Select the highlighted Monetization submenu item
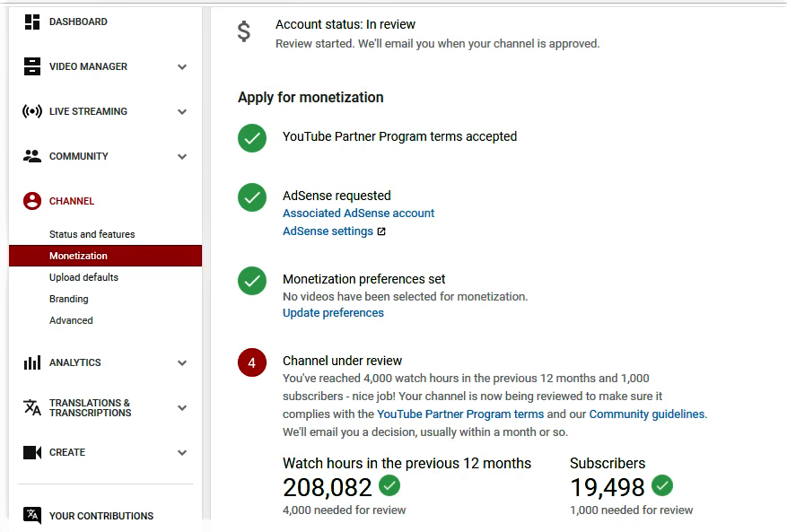This screenshot has height=532, width=787. [105, 256]
